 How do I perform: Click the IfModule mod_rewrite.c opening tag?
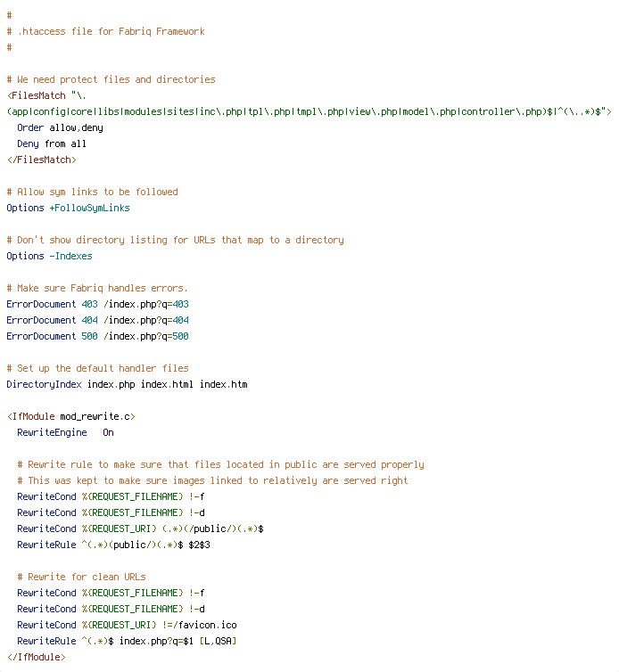click(x=71, y=416)
